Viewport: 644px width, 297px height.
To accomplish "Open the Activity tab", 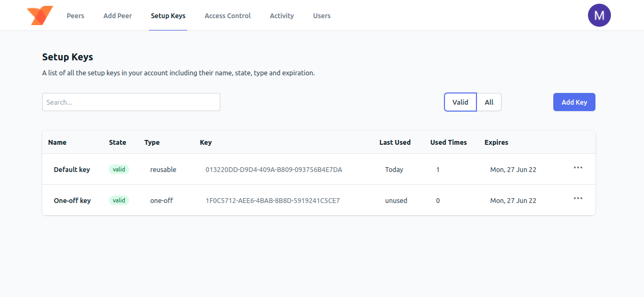I will [x=282, y=15].
